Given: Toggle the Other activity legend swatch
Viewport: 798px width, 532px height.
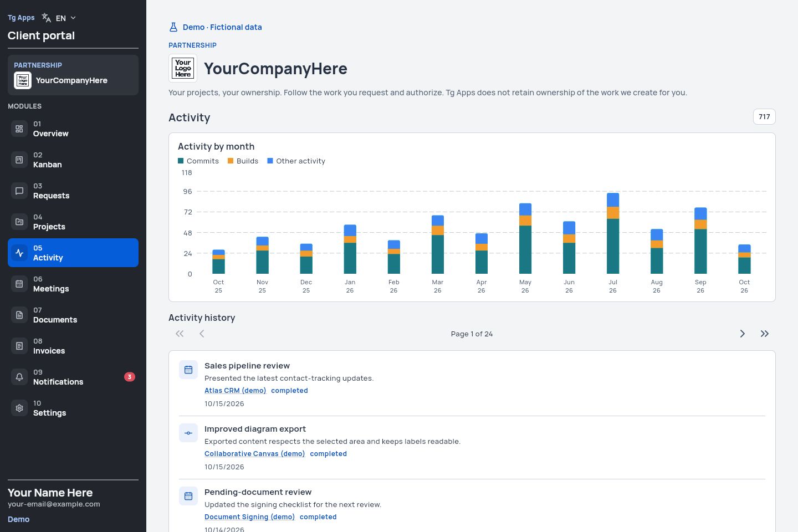Looking at the screenshot, I should (x=270, y=161).
